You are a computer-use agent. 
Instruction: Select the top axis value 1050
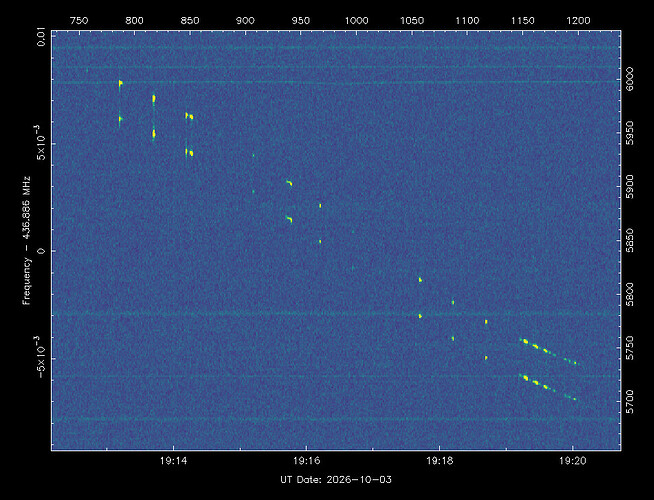[x=412, y=20]
